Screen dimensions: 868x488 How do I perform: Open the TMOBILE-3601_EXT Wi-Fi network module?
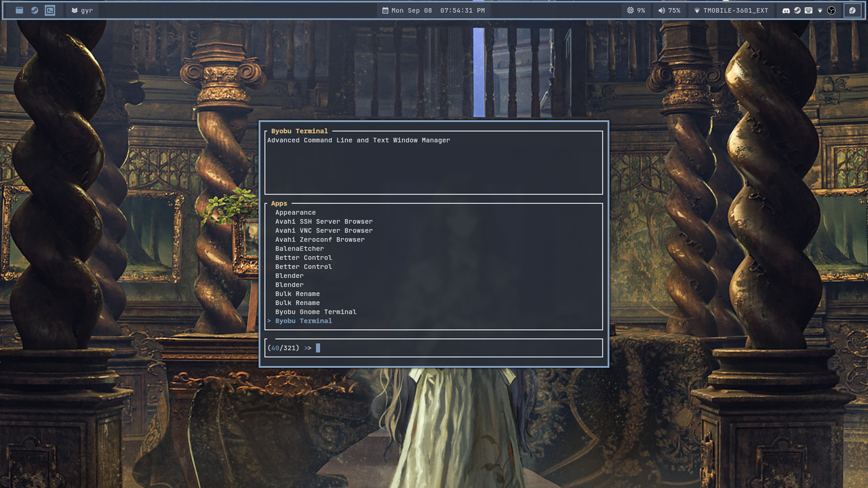[731, 11]
